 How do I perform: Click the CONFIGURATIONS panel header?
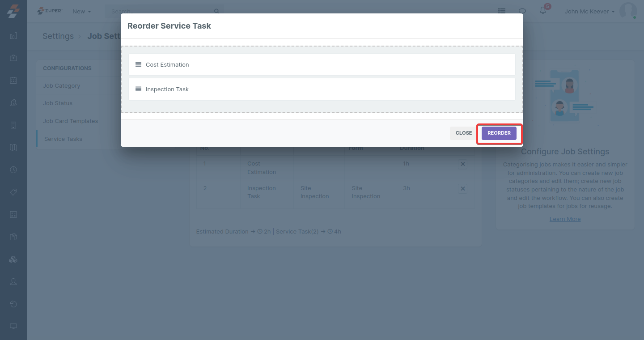point(67,68)
